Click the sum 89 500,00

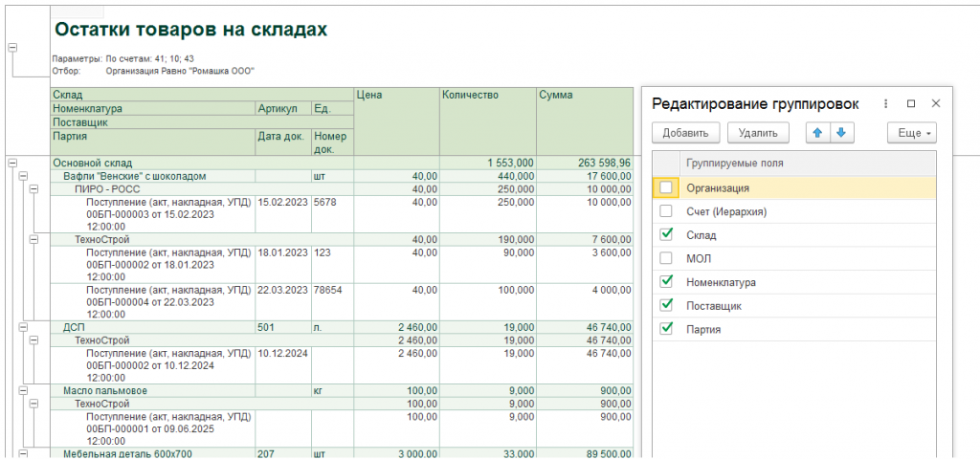coord(608,455)
